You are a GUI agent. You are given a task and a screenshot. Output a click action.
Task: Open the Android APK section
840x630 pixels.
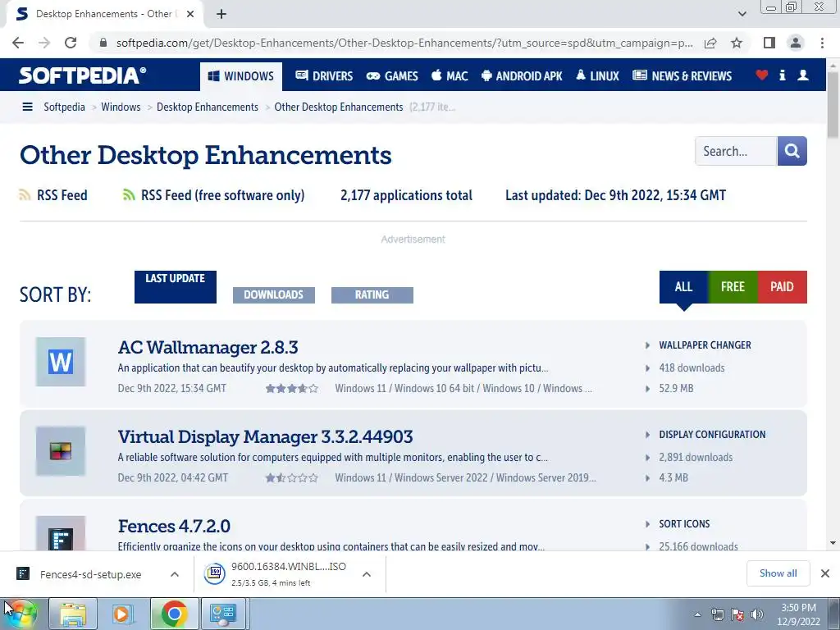click(x=522, y=76)
